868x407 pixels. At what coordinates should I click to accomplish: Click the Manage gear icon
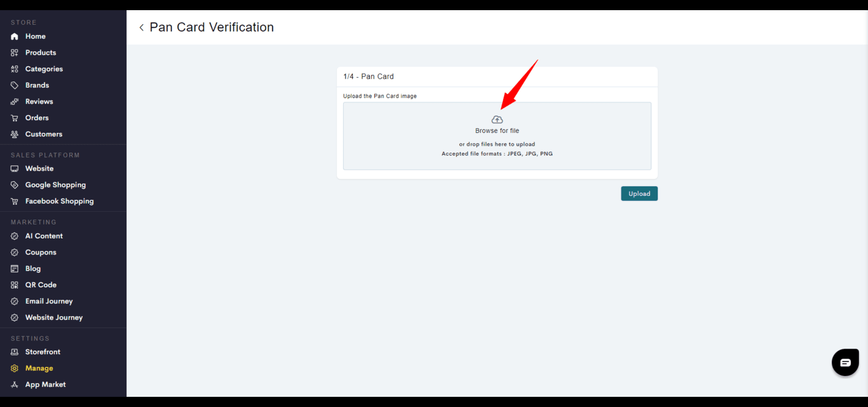click(15, 368)
